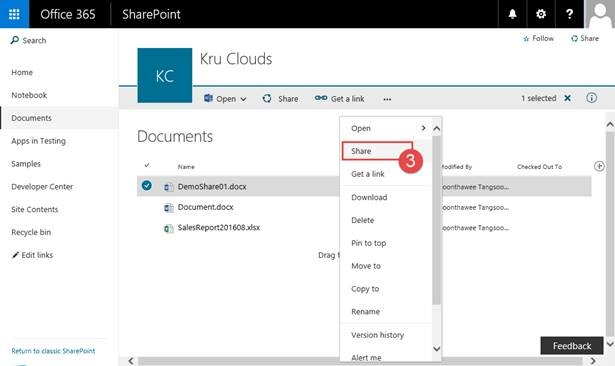Open Notebook in the left navigation
Viewport: 615px width, 366px height.
(29, 95)
